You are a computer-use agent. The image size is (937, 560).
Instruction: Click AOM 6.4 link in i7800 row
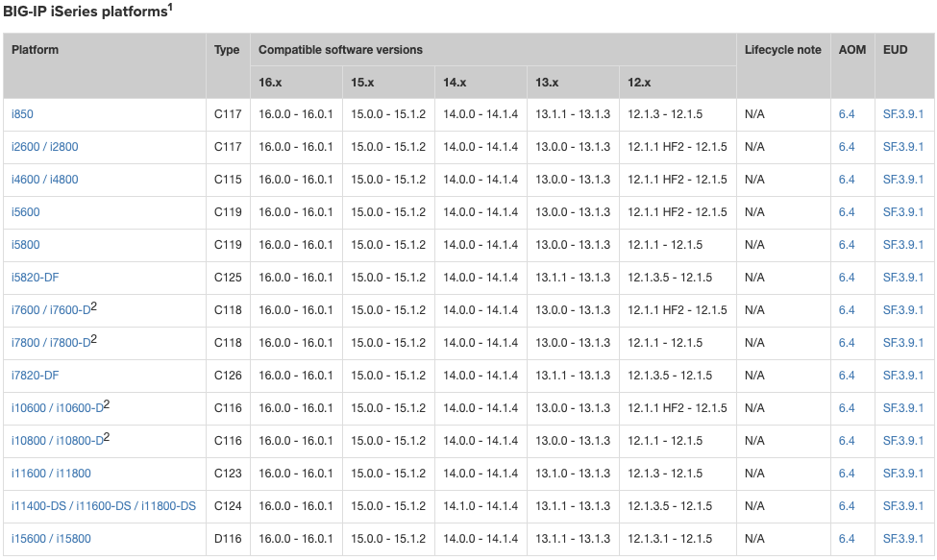point(847,343)
